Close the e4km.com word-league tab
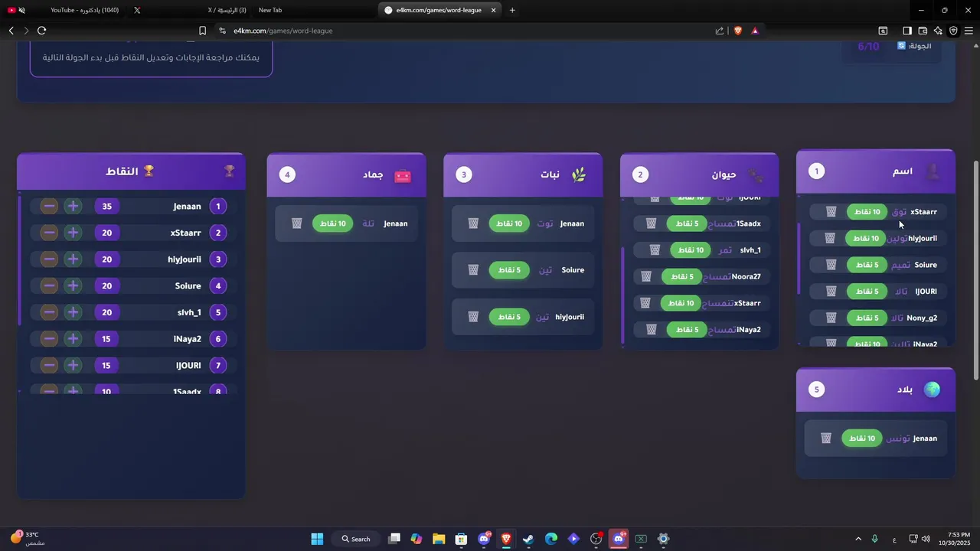 coord(494,10)
